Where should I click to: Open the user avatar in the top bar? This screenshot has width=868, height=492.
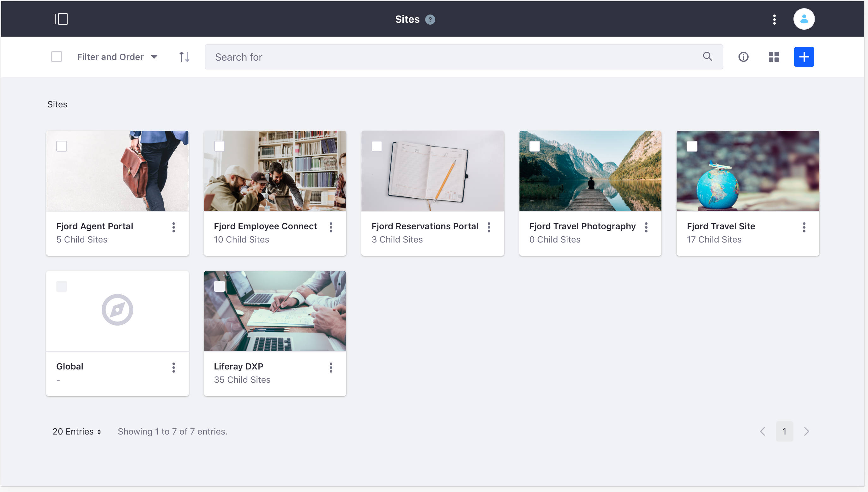click(x=804, y=19)
